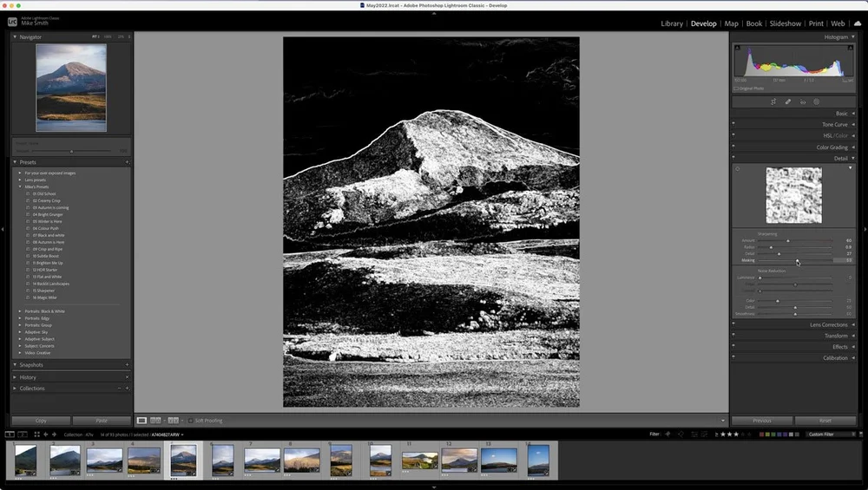The image size is (868, 490).
Task: Toggle the Tone Curve panel switch
Action: click(733, 124)
